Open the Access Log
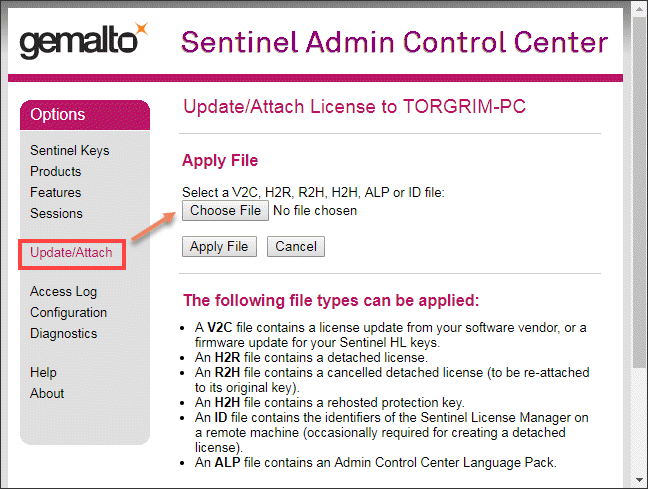 (x=63, y=291)
